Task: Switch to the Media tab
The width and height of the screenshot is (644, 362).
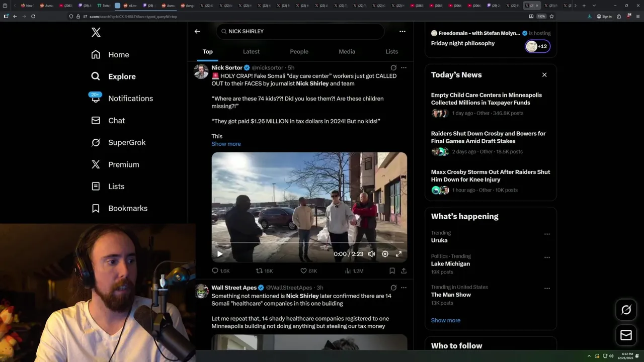Action: [x=347, y=52]
